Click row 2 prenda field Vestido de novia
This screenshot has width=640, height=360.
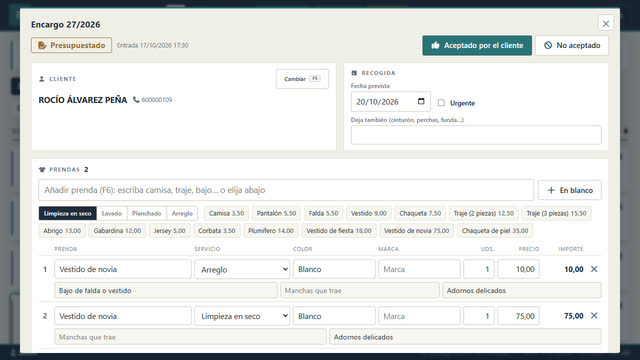(x=123, y=316)
